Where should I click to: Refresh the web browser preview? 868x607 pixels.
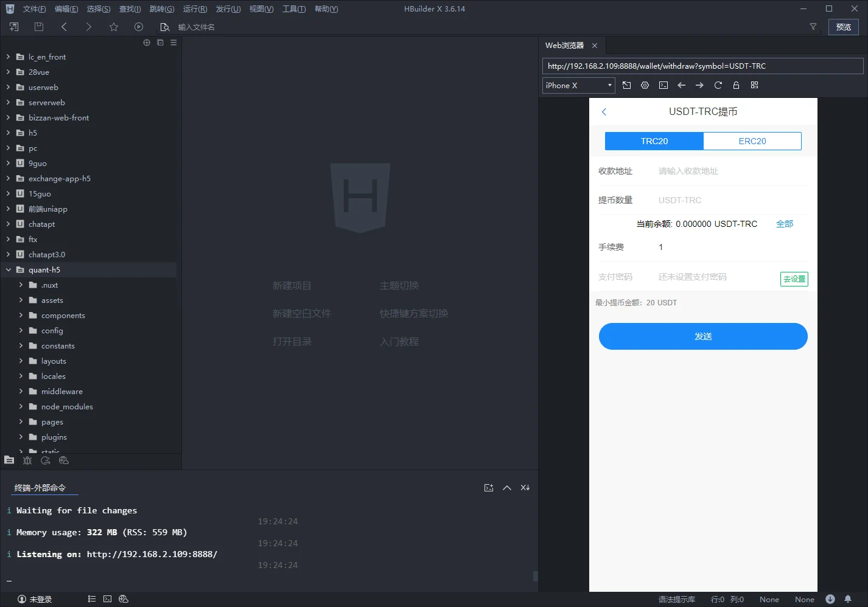pyautogui.click(x=718, y=85)
